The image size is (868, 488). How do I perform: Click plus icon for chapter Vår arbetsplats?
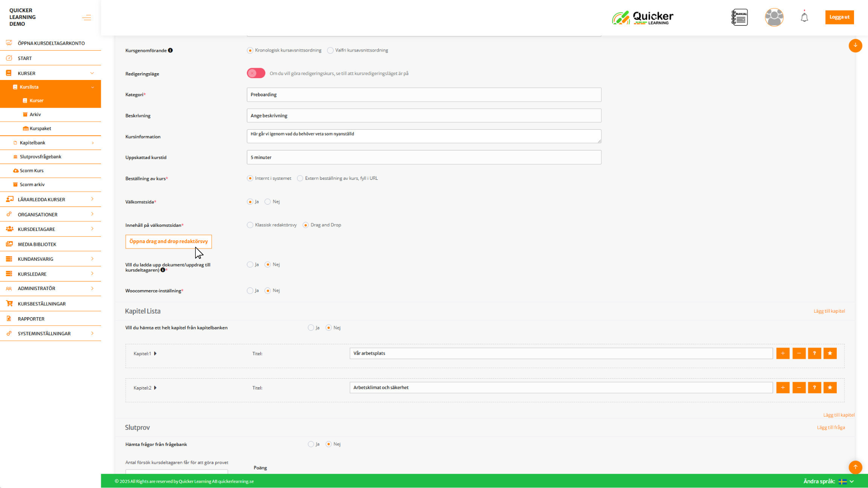point(783,353)
